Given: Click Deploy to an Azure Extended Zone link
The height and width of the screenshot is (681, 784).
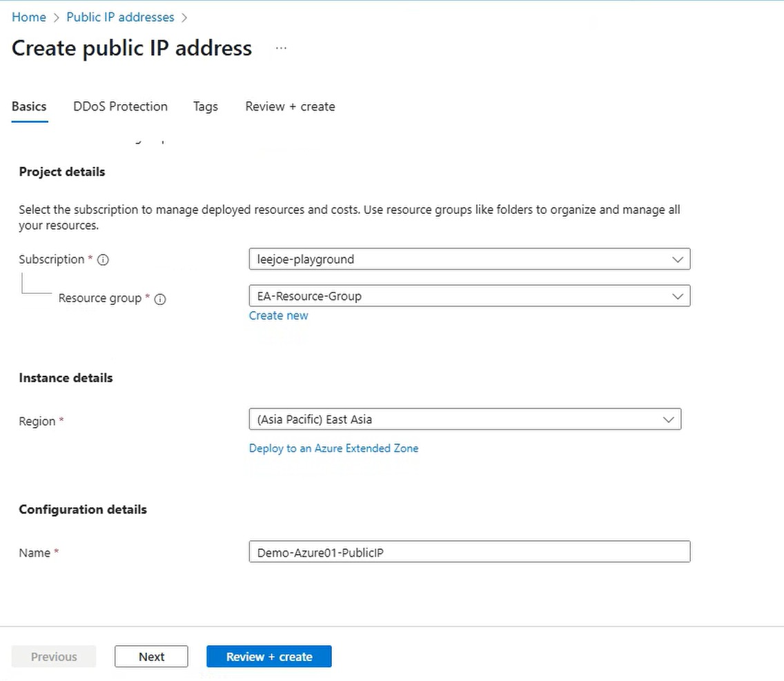Looking at the screenshot, I should (x=333, y=448).
